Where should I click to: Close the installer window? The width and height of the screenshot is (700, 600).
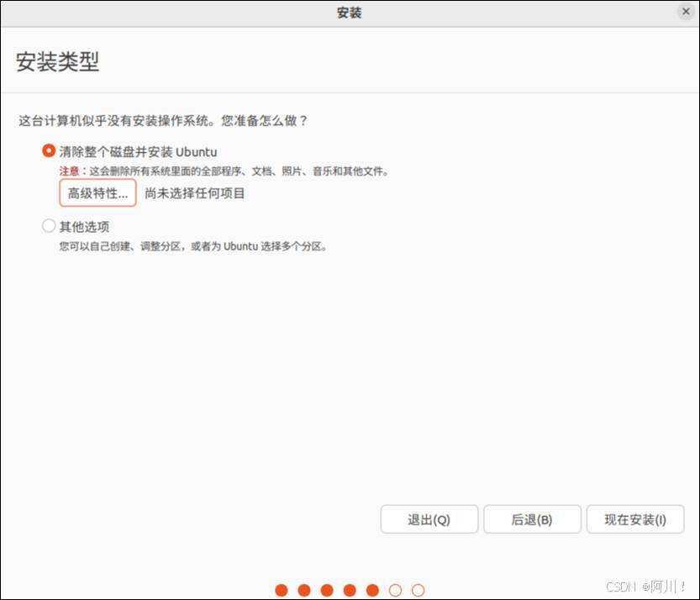pos(686,12)
